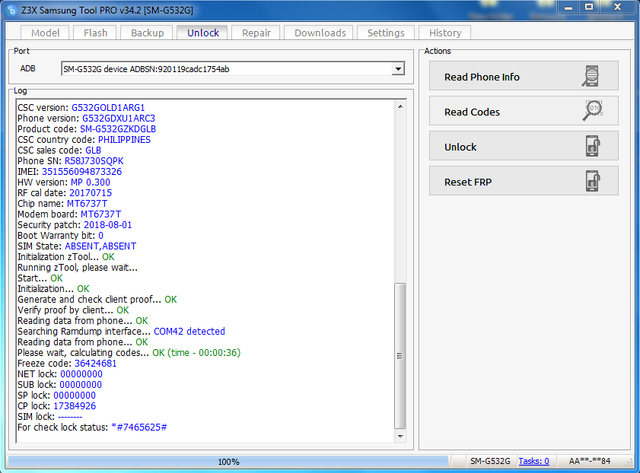
Task: Click the 100% progress bar
Action: (228, 462)
